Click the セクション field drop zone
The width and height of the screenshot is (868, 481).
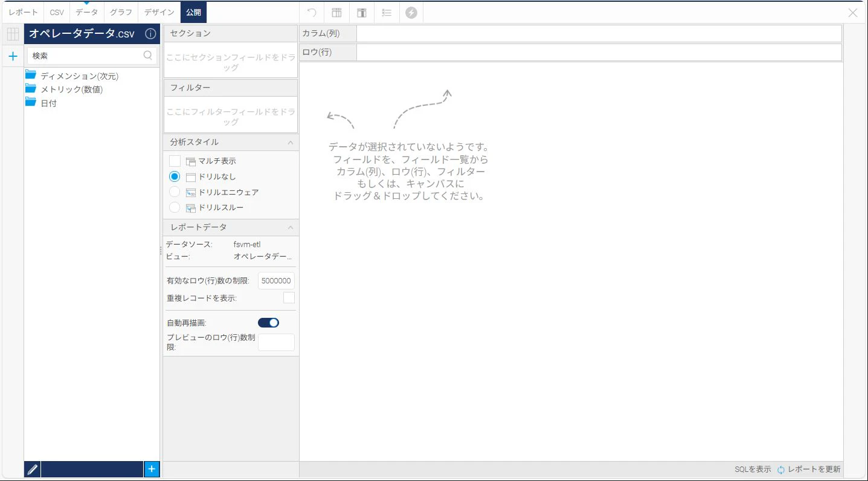point(231,60)
